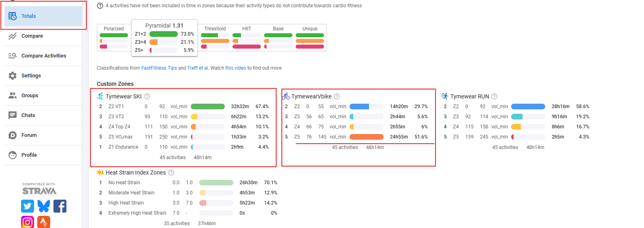Image resolution: width=644 pixels, height=228 pixels.
Task: Select the Threshold classification card
Action: pos(215,38)
